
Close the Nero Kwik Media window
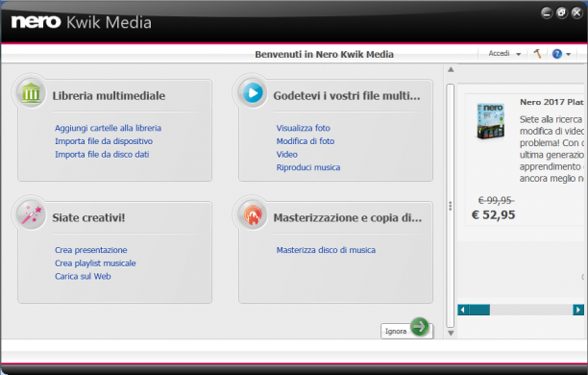576,12
